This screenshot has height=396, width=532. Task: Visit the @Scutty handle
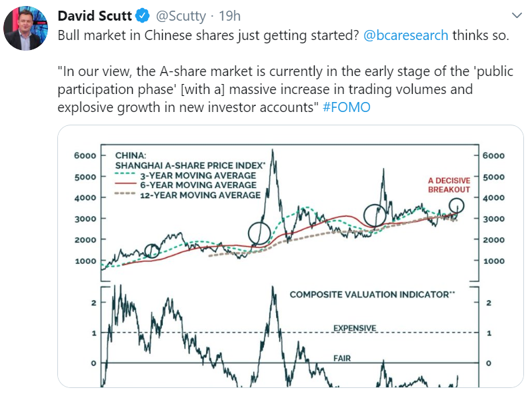point(181,16)
